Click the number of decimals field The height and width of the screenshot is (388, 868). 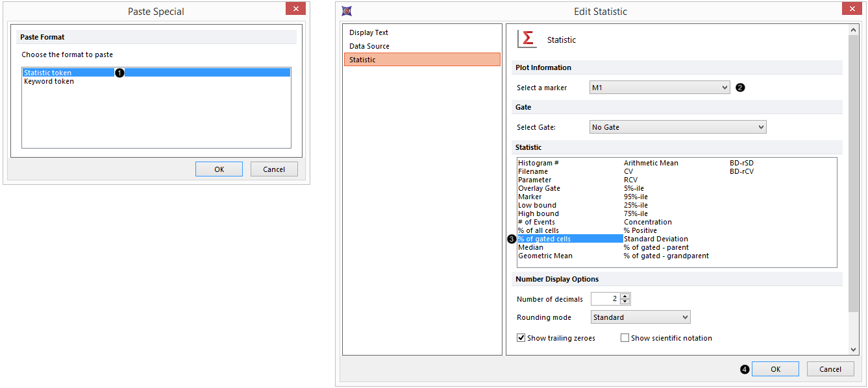click(605, 299)
